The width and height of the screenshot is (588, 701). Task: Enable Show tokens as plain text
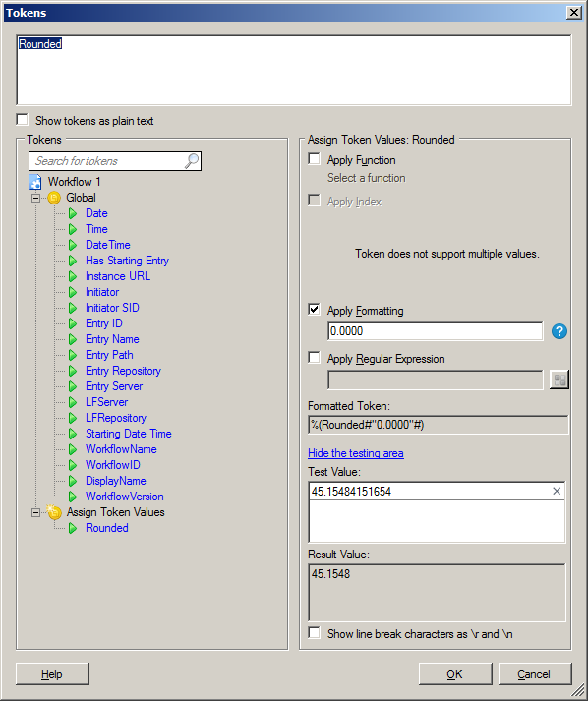click(22, 120)
